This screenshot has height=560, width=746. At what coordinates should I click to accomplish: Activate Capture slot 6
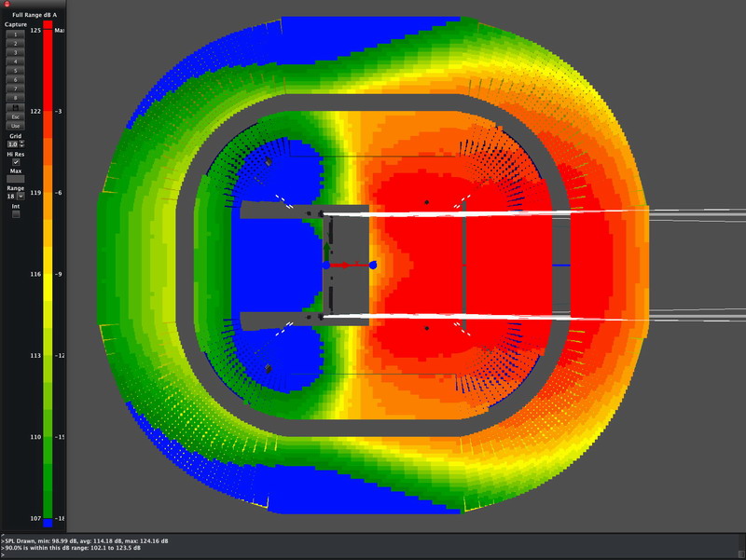[x=15, y=79]
